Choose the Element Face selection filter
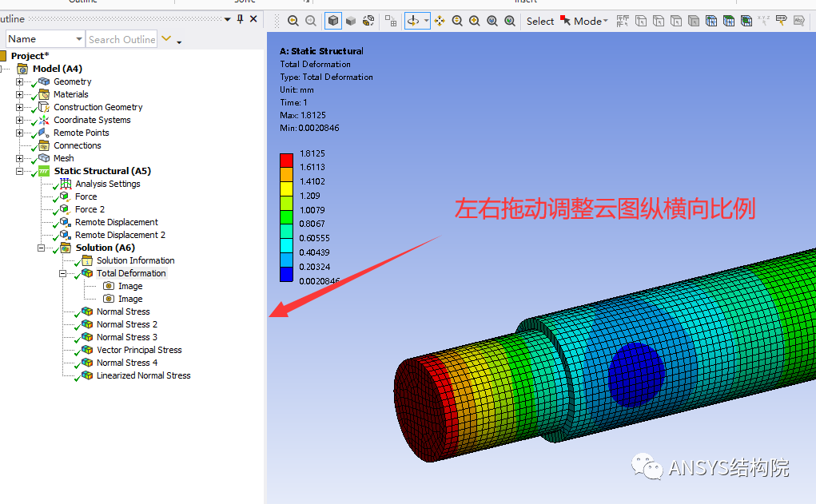 tap(729, 21)
